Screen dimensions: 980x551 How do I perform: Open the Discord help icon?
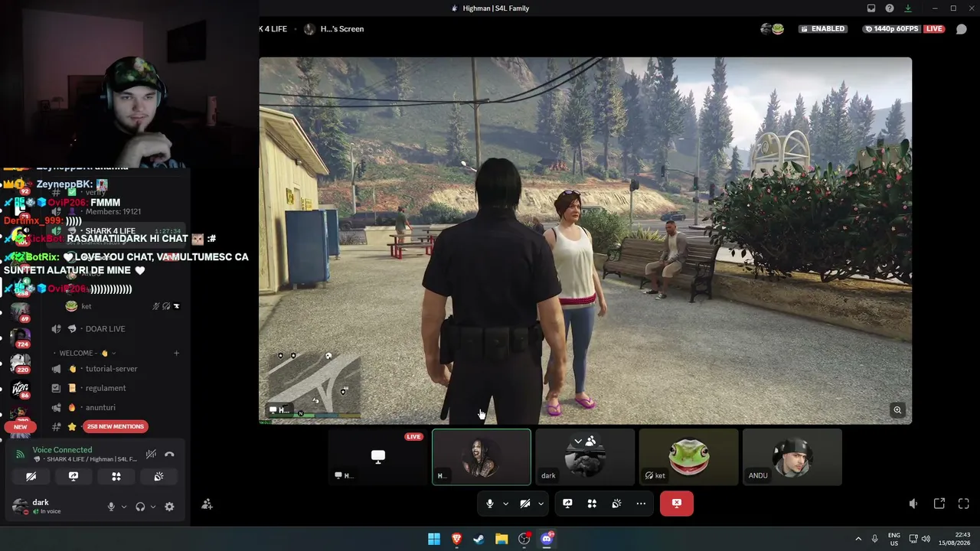point(890,8)
